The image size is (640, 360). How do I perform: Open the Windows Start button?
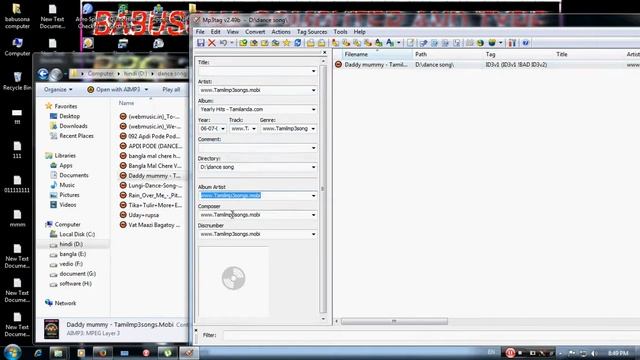13,352
